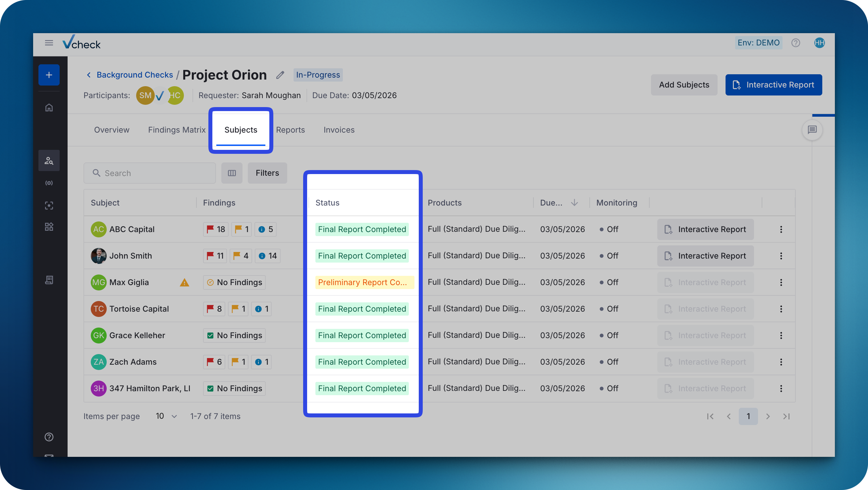
Task: Sort by the Due date column arrow
Action: (x=574, y=203)
